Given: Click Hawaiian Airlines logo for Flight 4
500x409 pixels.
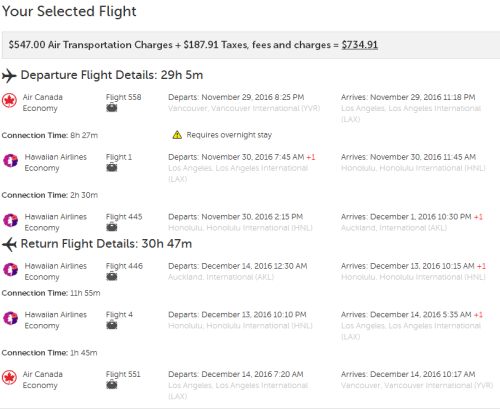Looking at the screenshot, I should tap(10, 318).
